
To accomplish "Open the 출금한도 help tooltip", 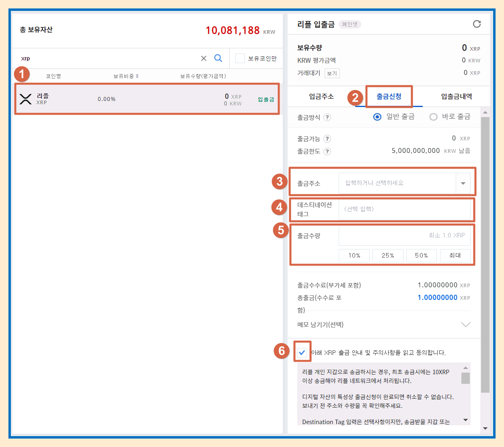I will pos(327,151).
